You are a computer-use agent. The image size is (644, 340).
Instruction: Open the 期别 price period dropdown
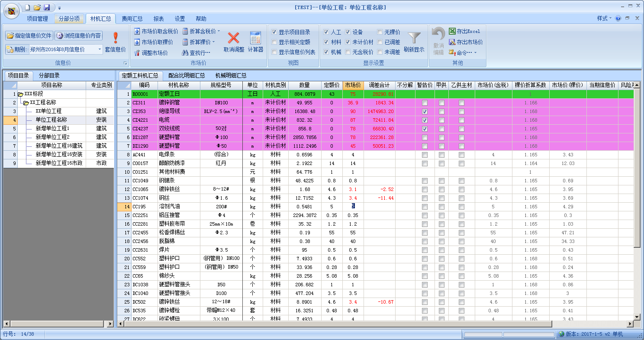pyautogui.click(x=100, y=49)
